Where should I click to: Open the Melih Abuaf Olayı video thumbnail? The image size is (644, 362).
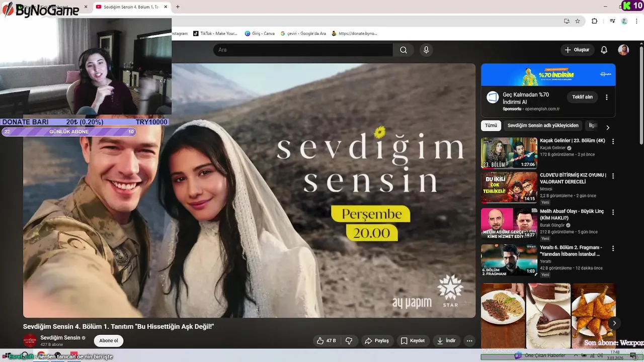509,224
